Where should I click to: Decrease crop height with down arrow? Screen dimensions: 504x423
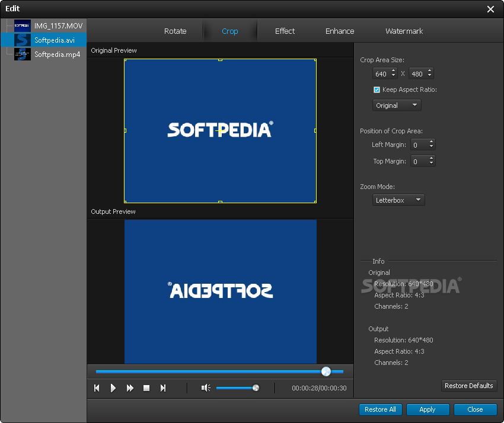(x=430, y=76)
